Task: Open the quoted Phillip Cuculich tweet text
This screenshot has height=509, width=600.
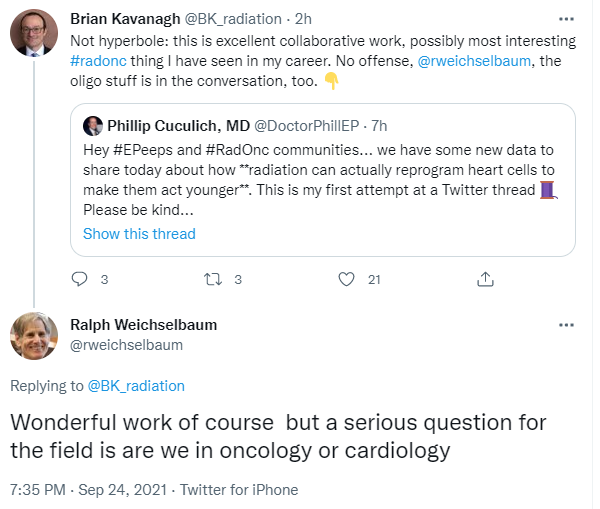Action: coord(320,178)
